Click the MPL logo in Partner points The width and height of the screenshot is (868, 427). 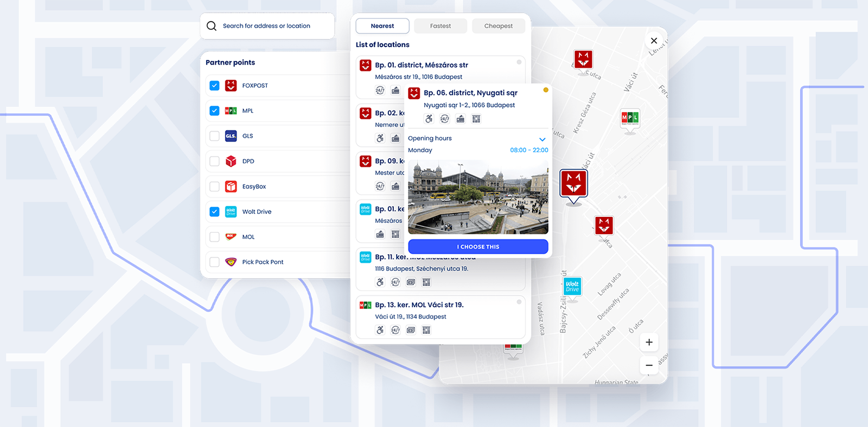[231, 111]
